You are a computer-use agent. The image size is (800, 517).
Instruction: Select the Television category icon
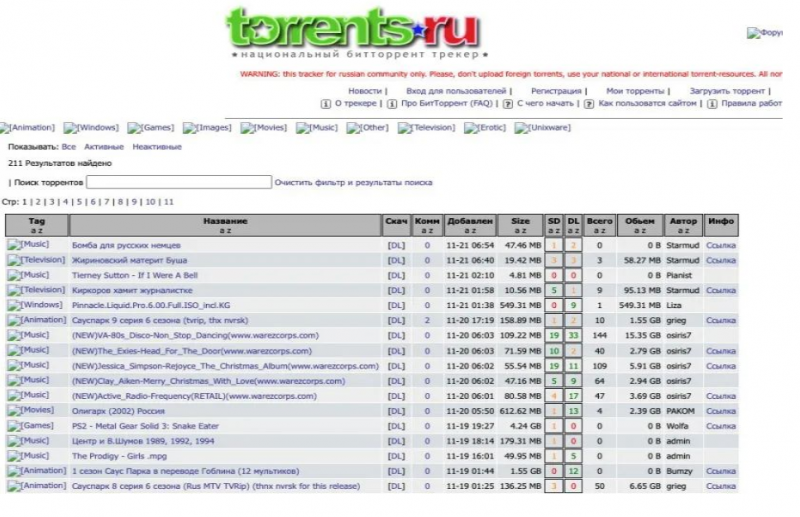coord(430,128)
